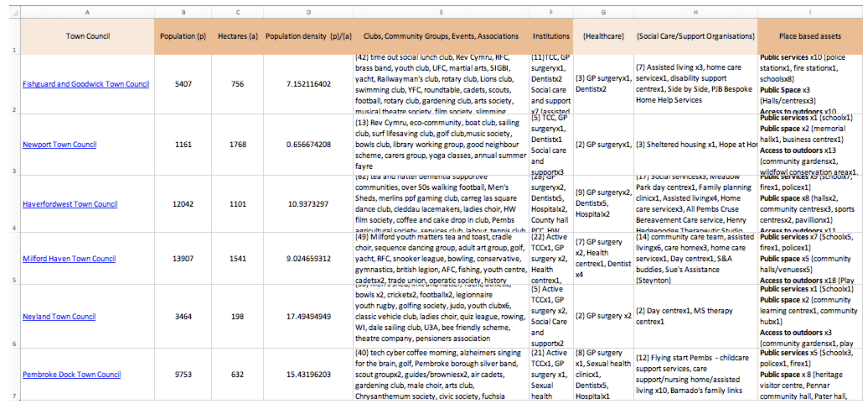Select Haverfordwest population cell 12042
868x401 pixels.
click(x=183, y=204)
